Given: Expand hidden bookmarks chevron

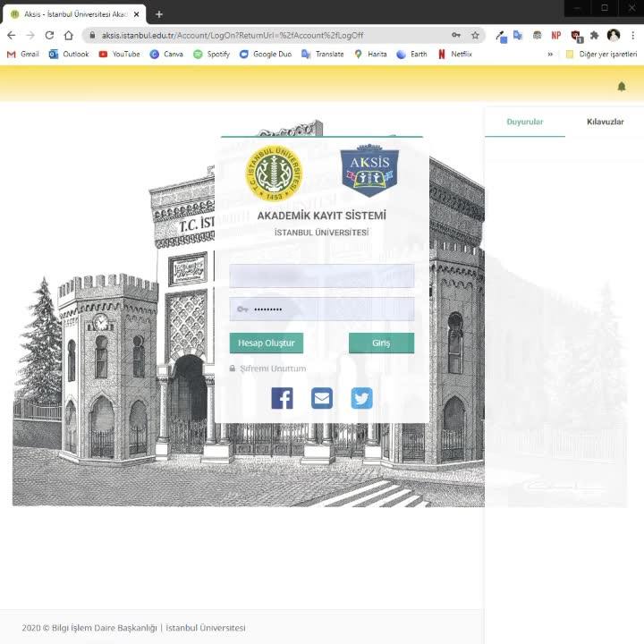Looking at the screenshot, I should (x=550, y=55).
